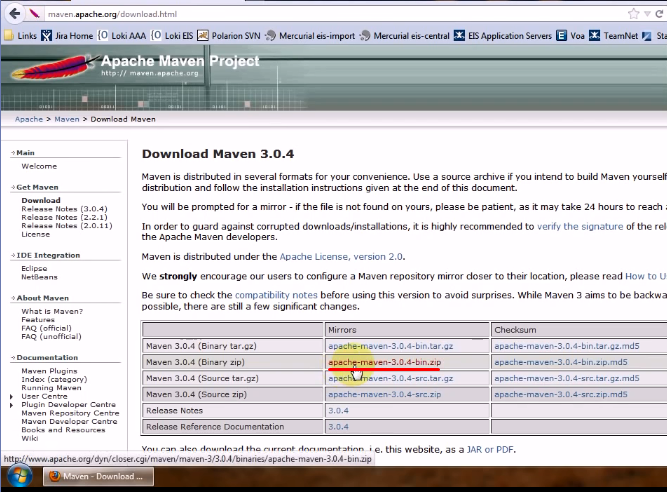Viewport: 667px width, 492px height.
Task: Open the Features sidebar link
Action: pyautogui.click(x=38, y=319)
